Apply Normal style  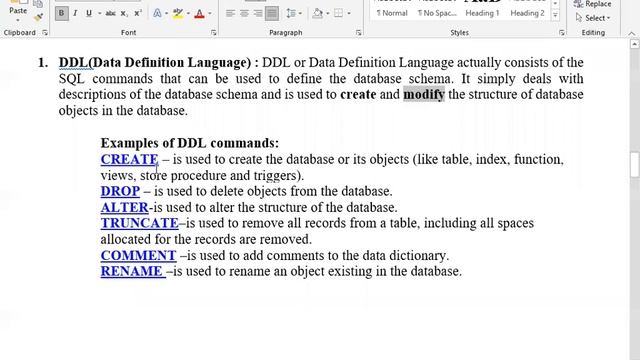(392, 13)
